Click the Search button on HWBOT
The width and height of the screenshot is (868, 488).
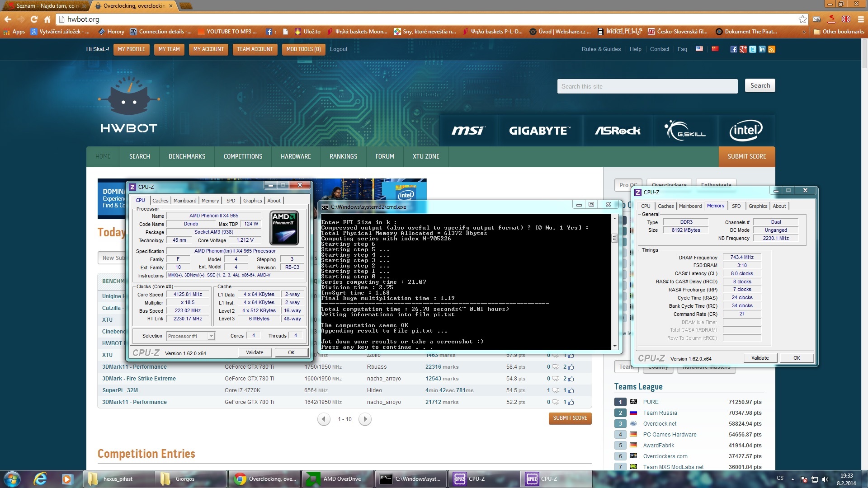[x=760, y=86]
